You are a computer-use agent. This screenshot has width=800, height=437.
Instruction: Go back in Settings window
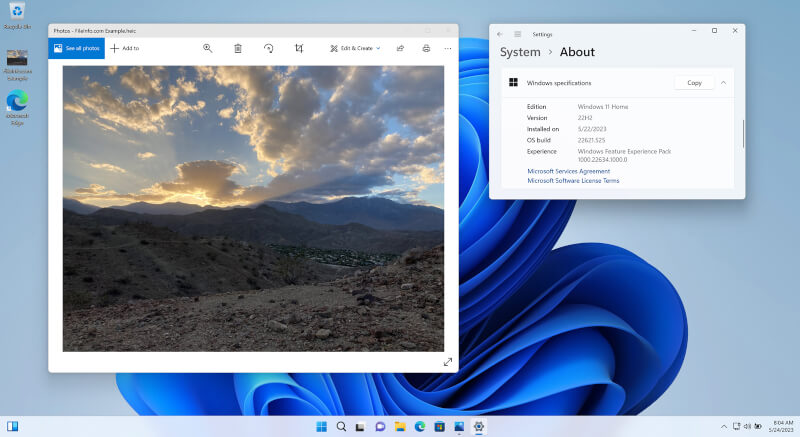tap(500, 34)
